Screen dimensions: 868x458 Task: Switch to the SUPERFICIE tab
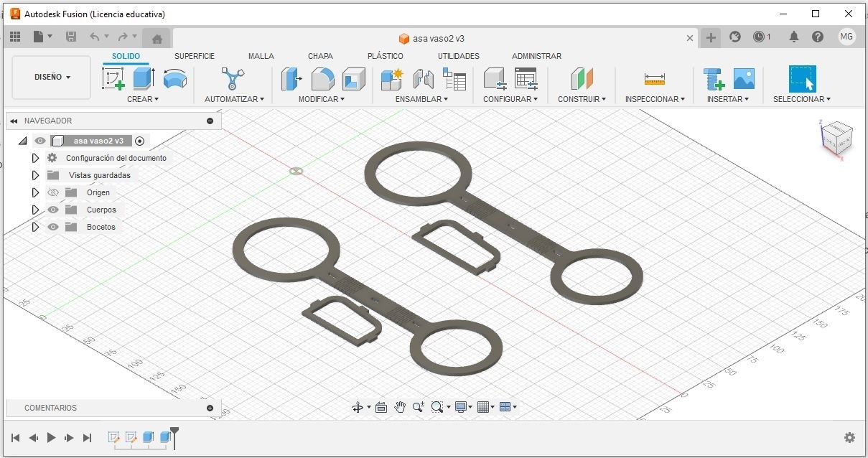point(195,56)
